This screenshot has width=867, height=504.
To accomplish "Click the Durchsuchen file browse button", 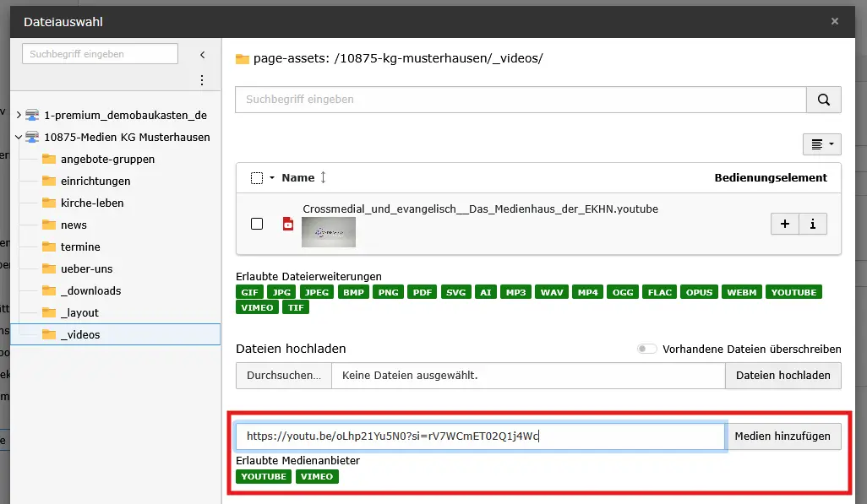I will click(x=283, y=376).
